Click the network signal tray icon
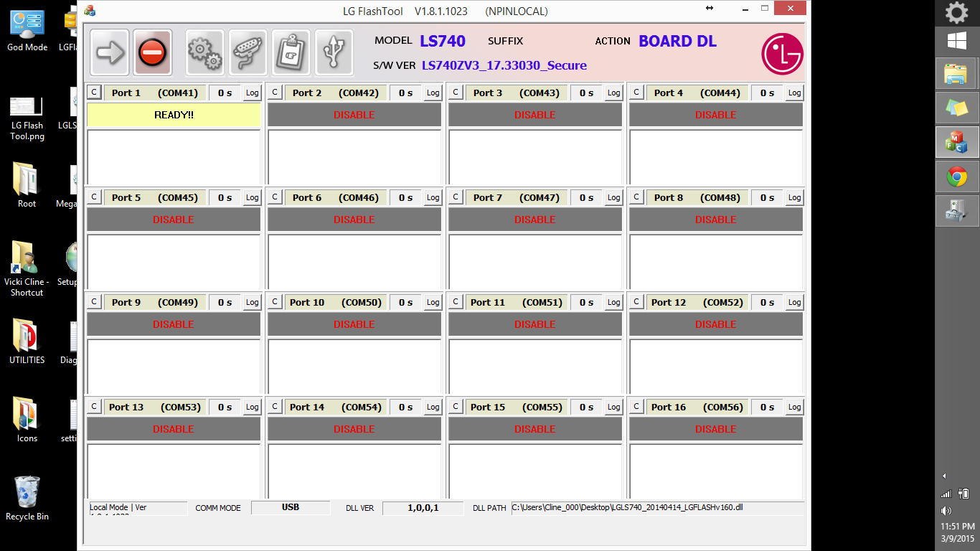 point(946,494)
